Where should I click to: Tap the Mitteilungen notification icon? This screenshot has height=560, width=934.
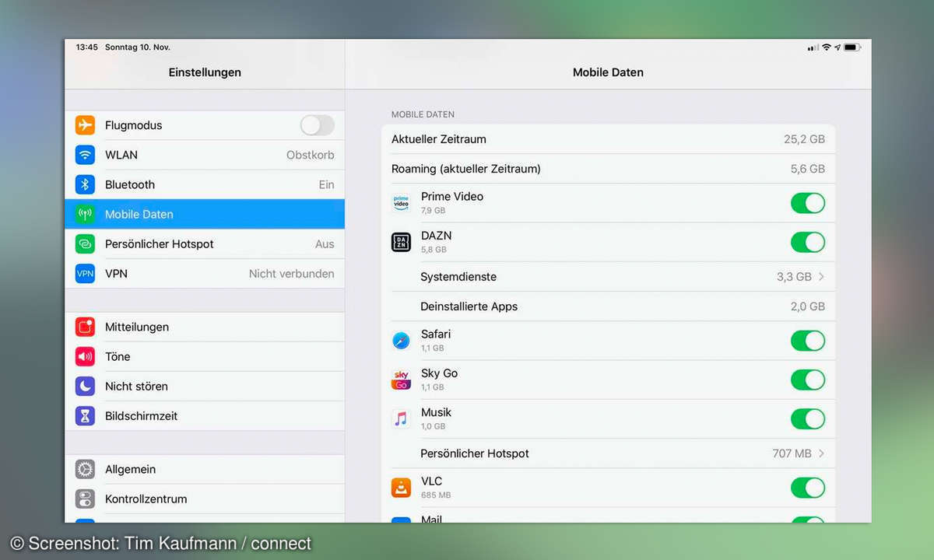85,327
